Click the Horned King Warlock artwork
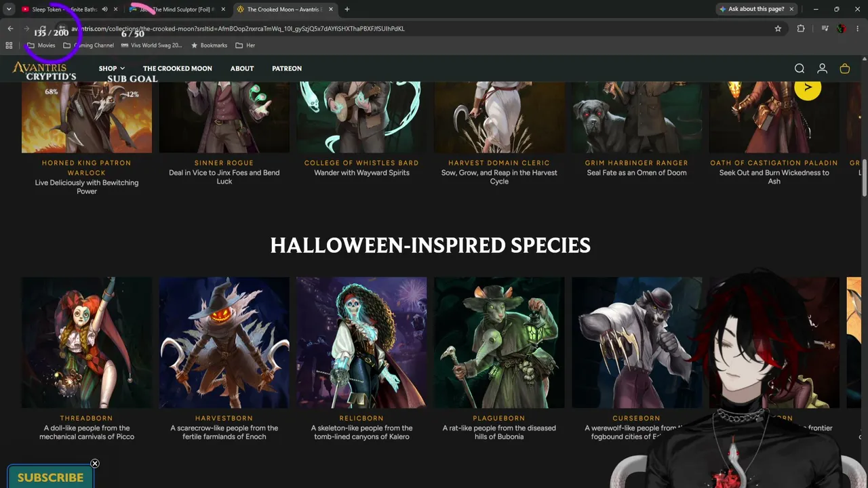This screenshot has width=868, height=488. click(x=87, y=117)
